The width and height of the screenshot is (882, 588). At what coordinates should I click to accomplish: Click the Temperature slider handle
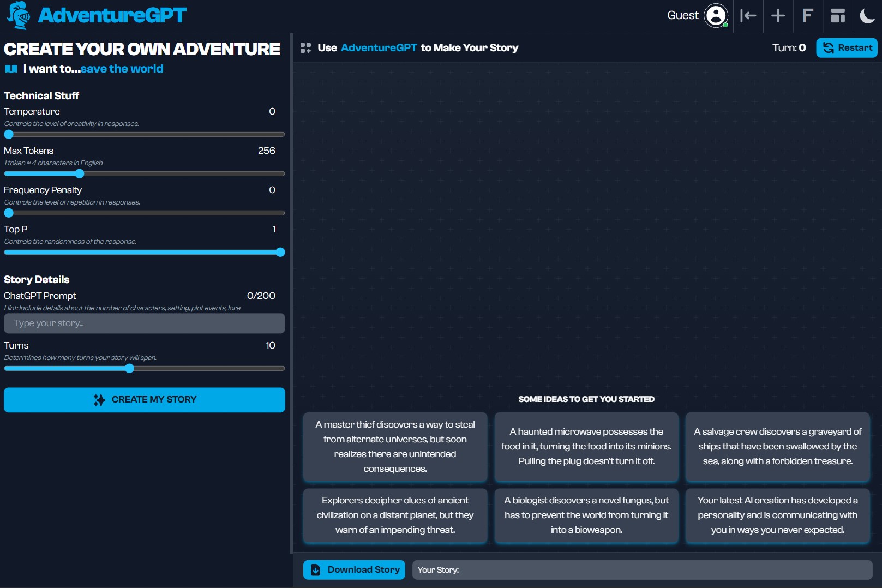pyautogui.click(x=9, y=134)
